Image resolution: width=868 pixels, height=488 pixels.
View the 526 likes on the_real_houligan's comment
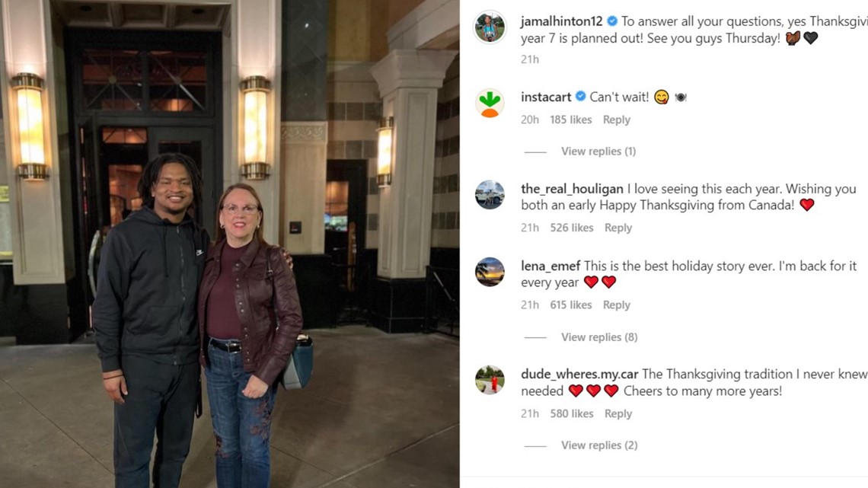571,228
